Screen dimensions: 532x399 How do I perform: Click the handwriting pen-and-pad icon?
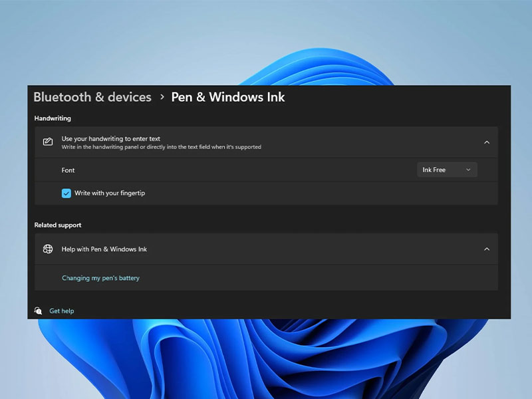click(x=48, y=142)
